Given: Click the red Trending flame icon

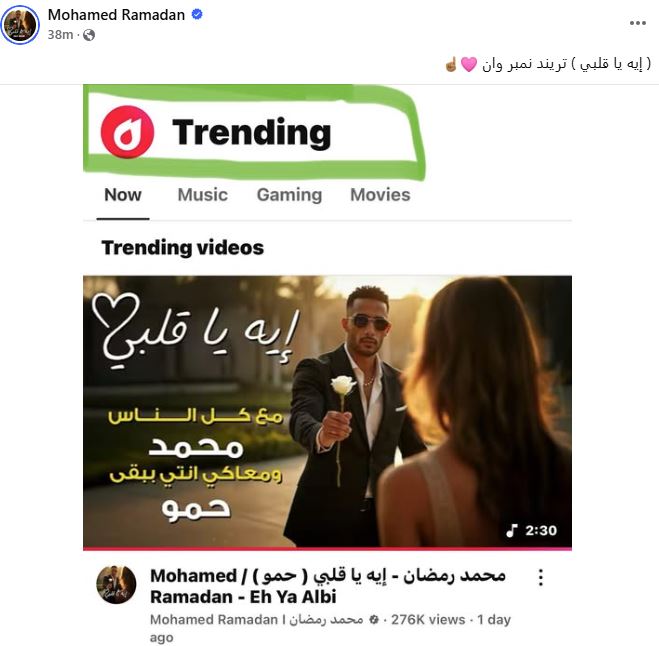Looking at the screenshot, I should pos(127,132).
